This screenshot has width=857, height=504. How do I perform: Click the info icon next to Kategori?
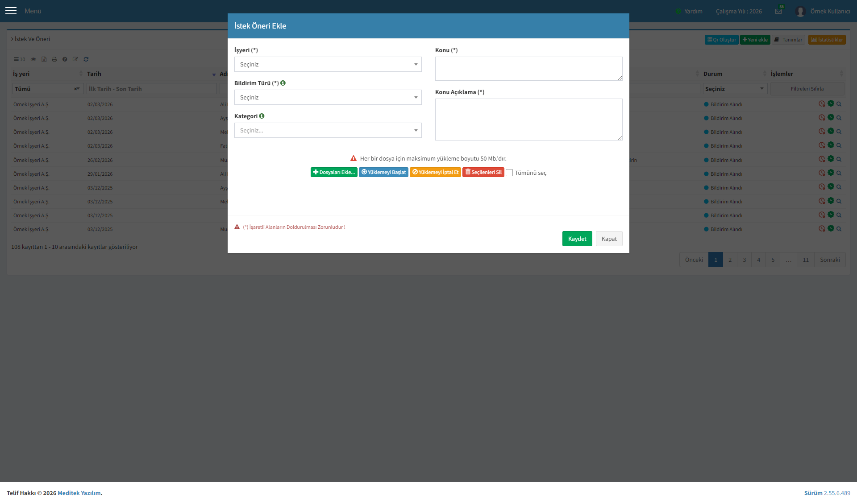point(262,116)
